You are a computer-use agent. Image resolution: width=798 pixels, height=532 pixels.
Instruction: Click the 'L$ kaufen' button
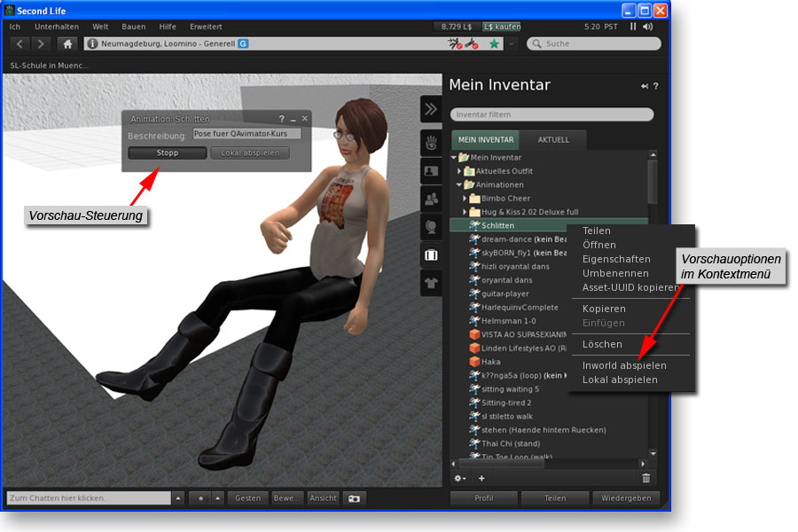pyautogui.click(x=502, y=27)
